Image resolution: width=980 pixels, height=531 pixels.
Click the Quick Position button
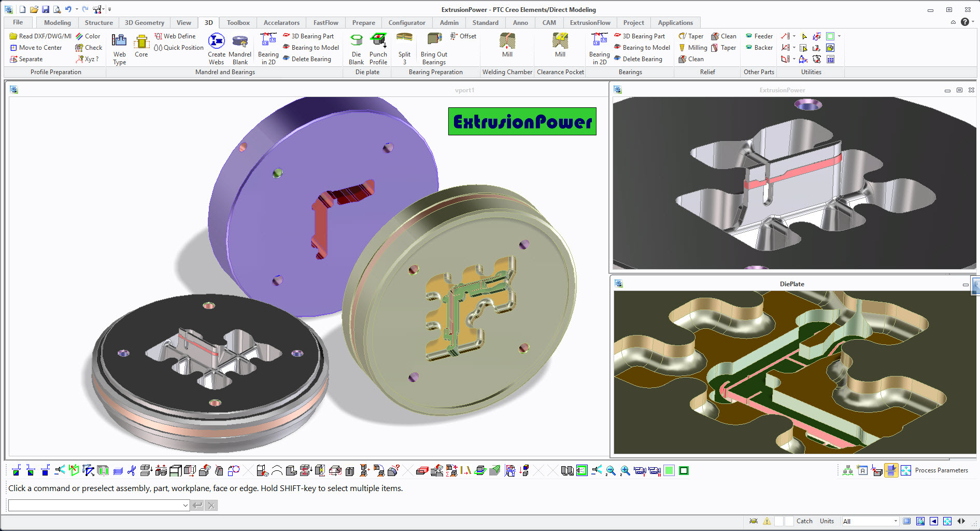point(178,48)
